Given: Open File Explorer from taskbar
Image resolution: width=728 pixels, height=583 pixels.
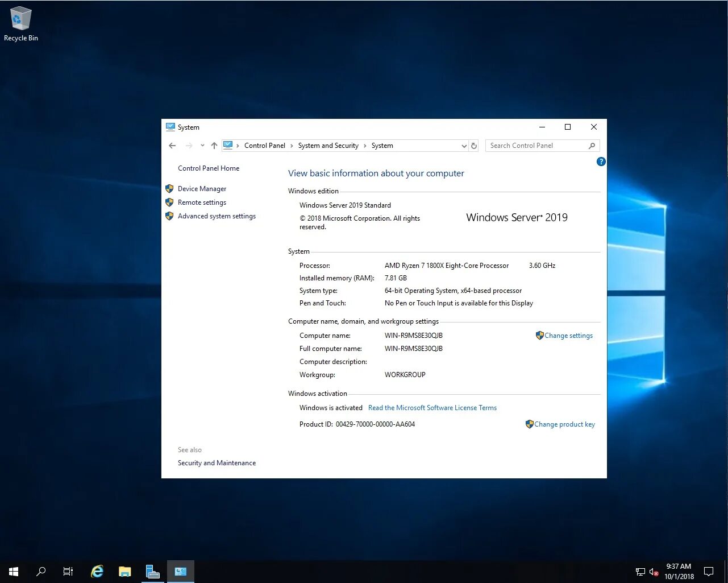Looking at the screenshot, I should tap(124, 572).
